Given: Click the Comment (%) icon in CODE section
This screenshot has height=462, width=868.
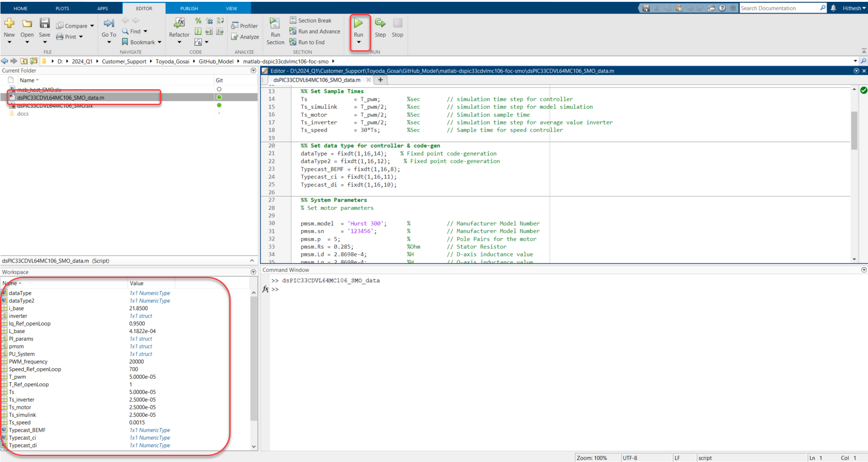Looking at the screenshot, I should click(x=198, y=20).
